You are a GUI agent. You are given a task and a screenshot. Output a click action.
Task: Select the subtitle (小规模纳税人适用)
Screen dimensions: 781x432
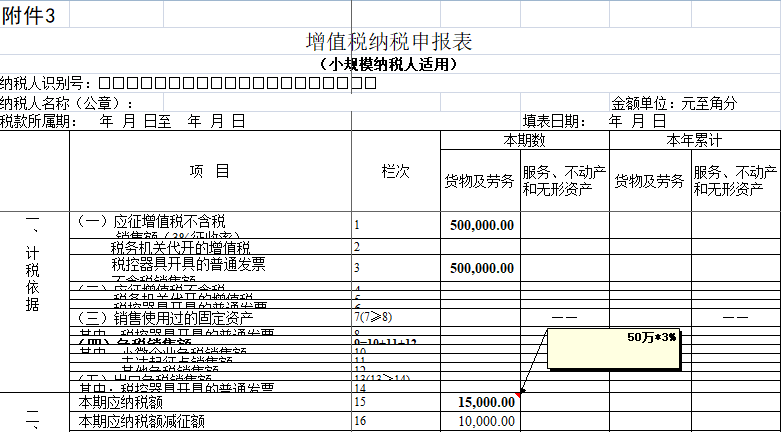pos(389,64)
